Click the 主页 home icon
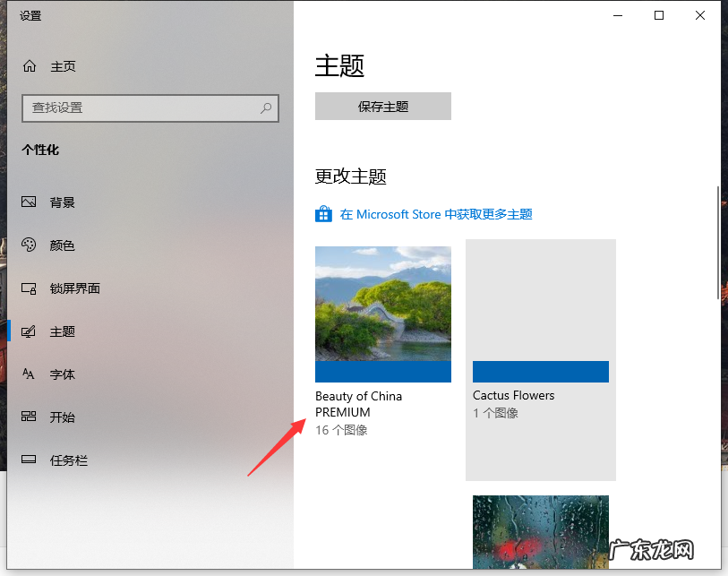The width and height of the screenshot is (728, 576). point(29,65)
